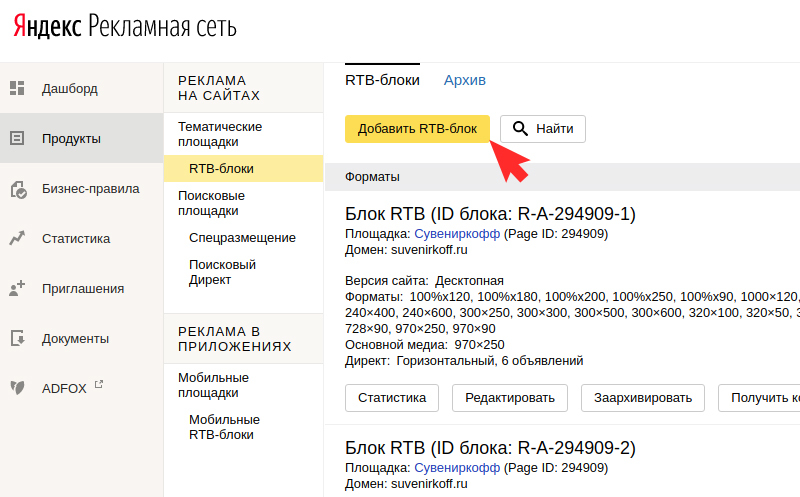Click the Dashboard grid icon
800x497 pixels.
[17, 88]
